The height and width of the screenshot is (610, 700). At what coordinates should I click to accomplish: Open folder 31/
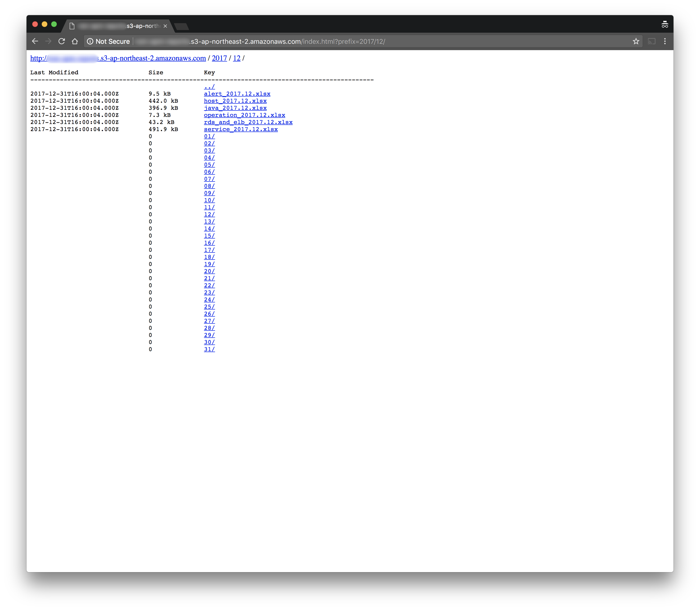209,349
